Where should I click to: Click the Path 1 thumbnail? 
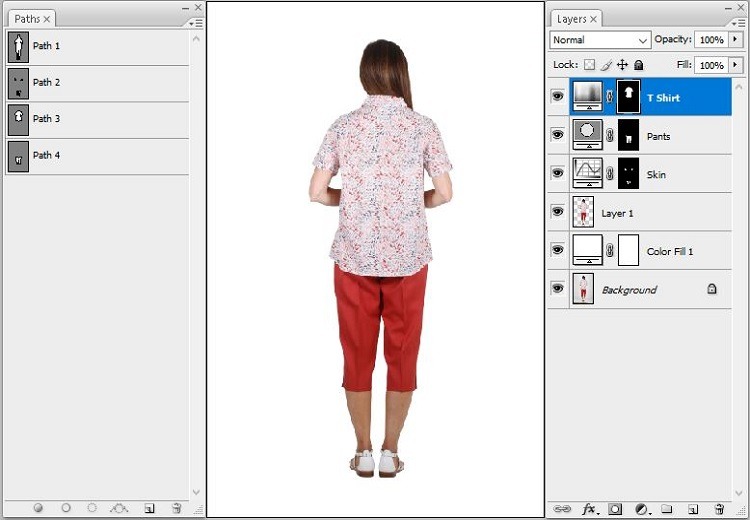[18, 47]
